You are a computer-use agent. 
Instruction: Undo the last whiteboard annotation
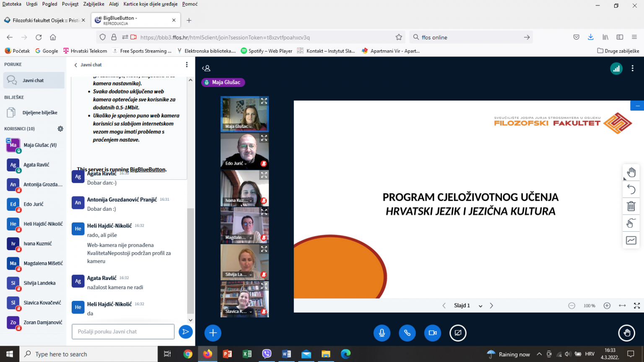[631, 189]
